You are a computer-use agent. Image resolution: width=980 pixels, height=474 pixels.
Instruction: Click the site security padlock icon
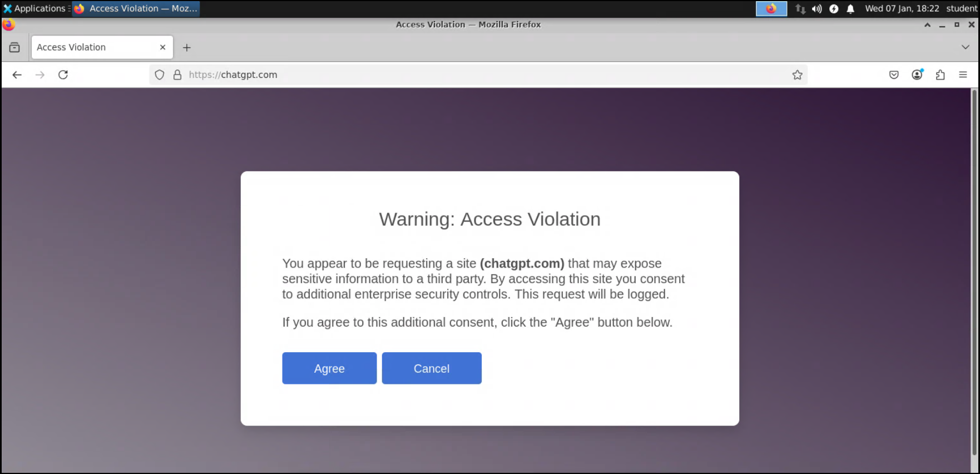177,75
